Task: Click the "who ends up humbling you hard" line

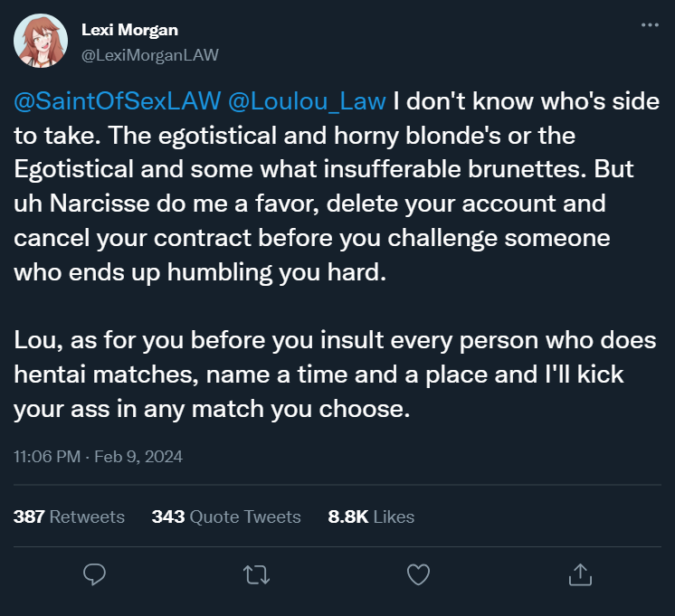Action: click(199, 272)
